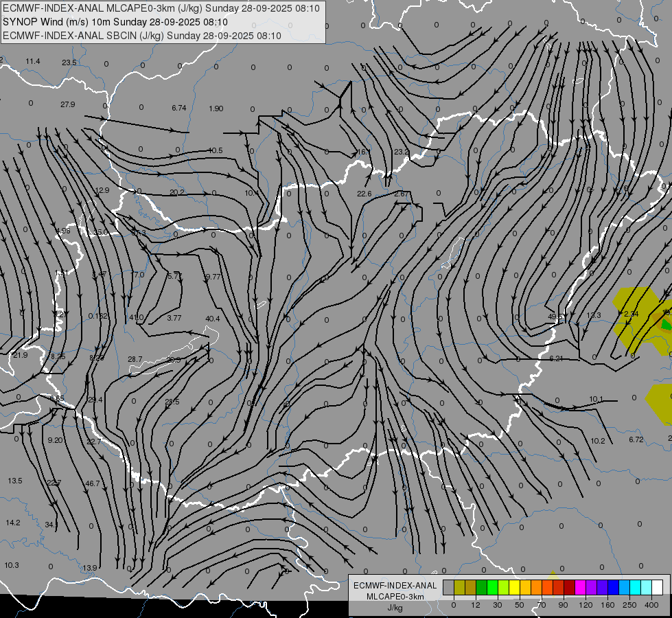
Task: Click the map value '27.9'
Action: [x=68, y=104]
